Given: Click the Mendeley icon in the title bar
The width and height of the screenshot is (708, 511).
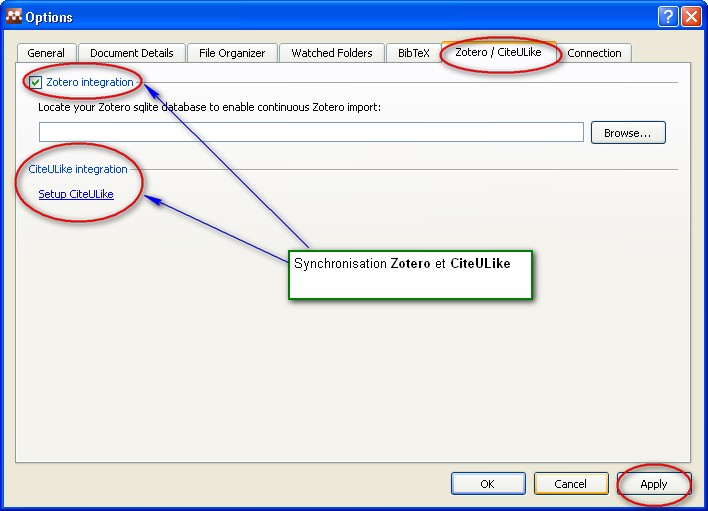Looking at the screenshot, I should coord(13,17).
